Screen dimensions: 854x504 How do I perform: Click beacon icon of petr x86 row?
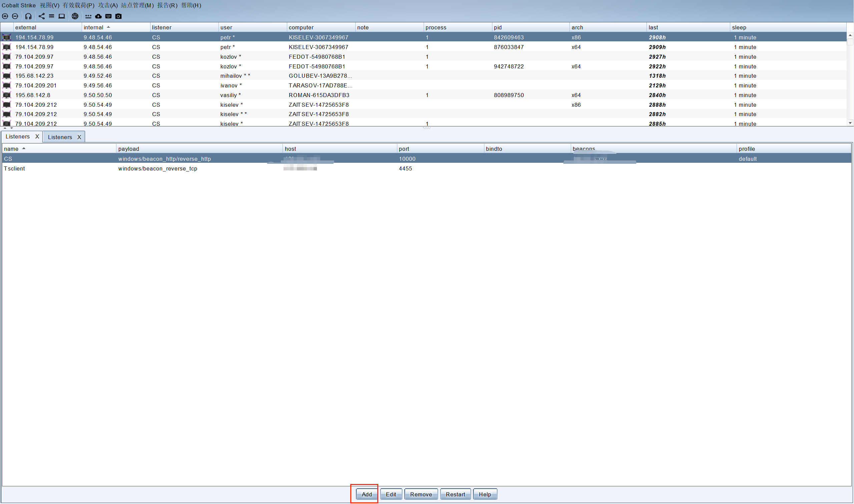pos(6,37)
